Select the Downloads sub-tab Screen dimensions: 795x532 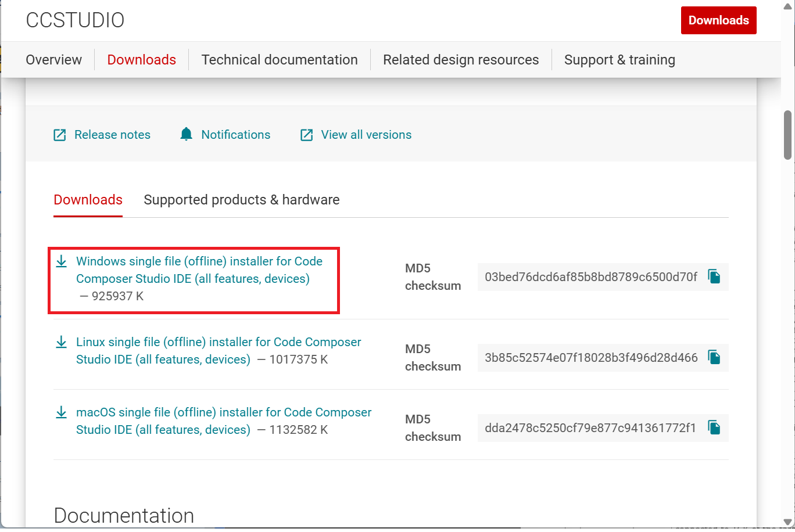88,200
